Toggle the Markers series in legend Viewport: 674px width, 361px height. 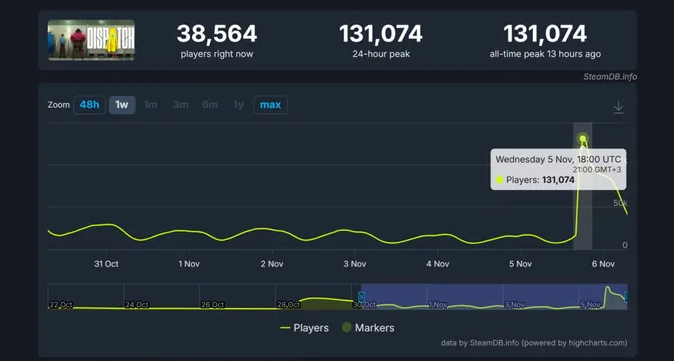click(x=368, y=328)
